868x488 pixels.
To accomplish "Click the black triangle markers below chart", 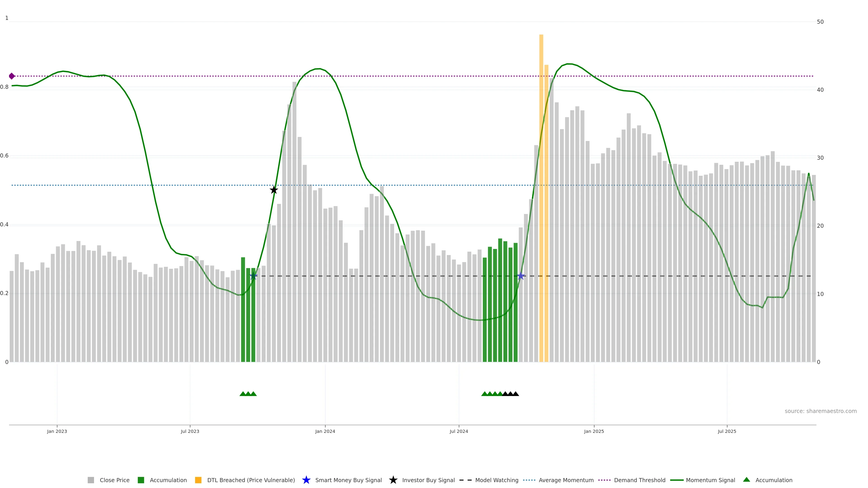I will (510, 394).
